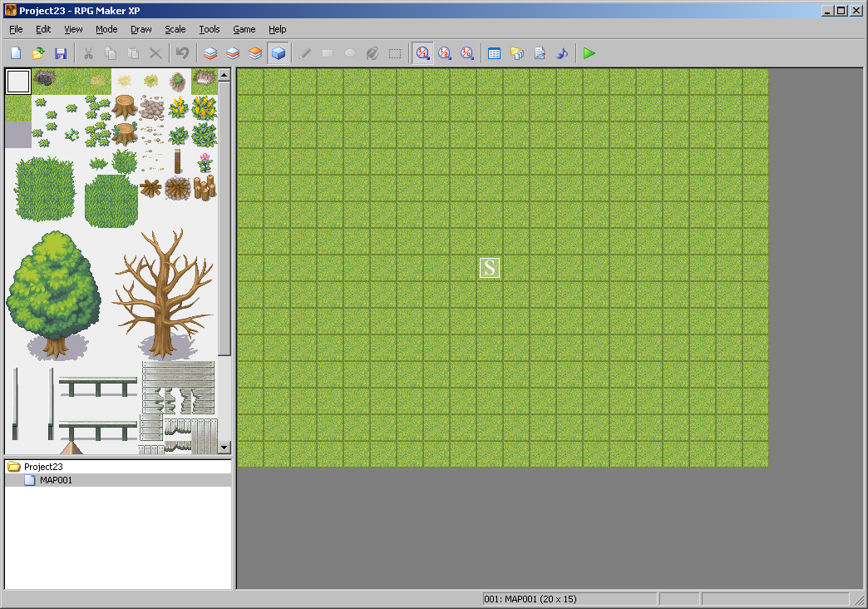Switch to Layer 2 editing mode
Viewport: 868px width, 609px height.
coord(233,53)
